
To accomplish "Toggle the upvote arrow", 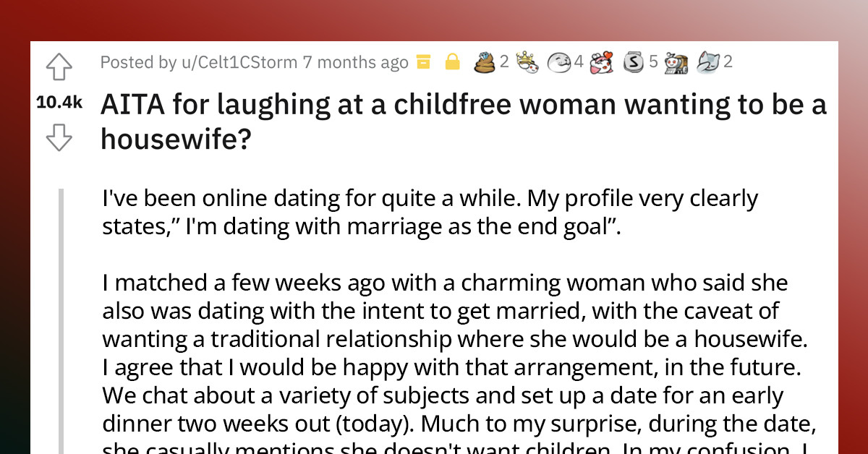I will click(x=59, y=65).
